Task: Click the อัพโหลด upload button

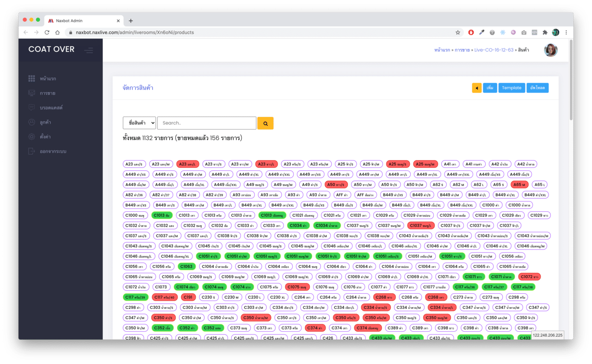Action: 537,88
